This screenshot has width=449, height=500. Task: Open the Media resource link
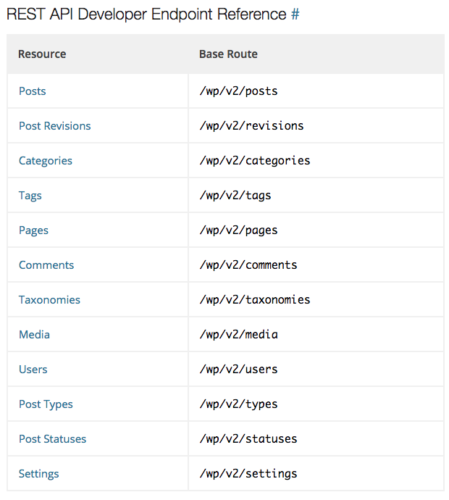point(34,335)
